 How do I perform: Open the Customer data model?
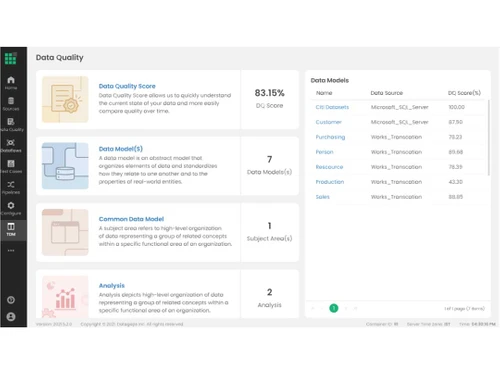pos(329,122)
